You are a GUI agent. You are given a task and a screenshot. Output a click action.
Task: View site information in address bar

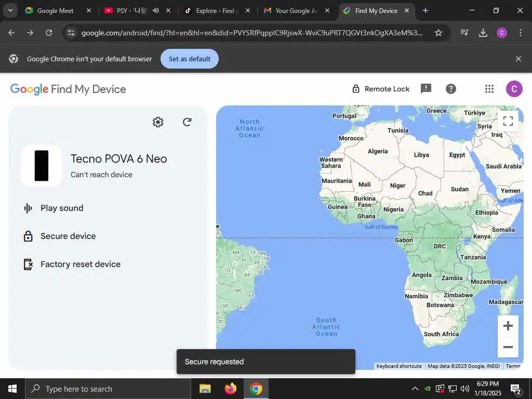[71, 33]
